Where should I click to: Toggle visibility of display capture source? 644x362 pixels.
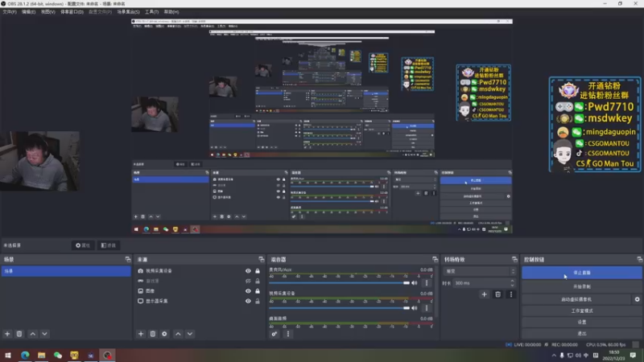point(248,301)
